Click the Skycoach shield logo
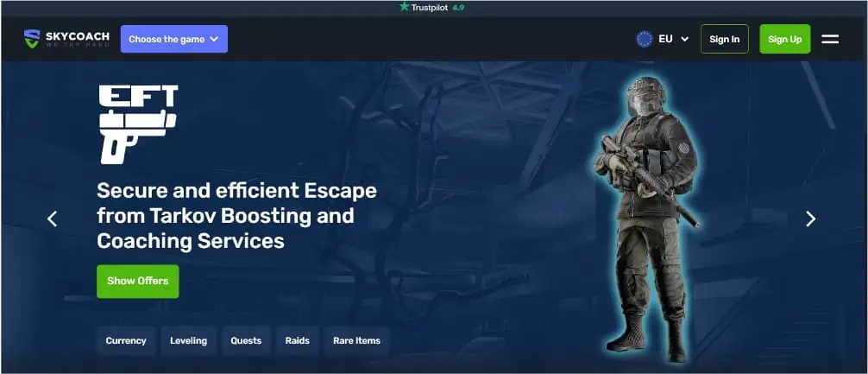 pos(32,39)
